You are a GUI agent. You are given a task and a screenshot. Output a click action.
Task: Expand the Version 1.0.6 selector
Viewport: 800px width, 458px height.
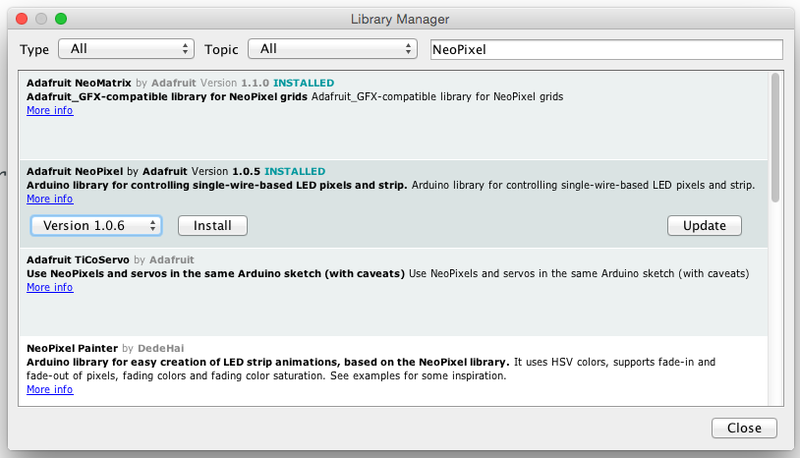tap(96, 225)
